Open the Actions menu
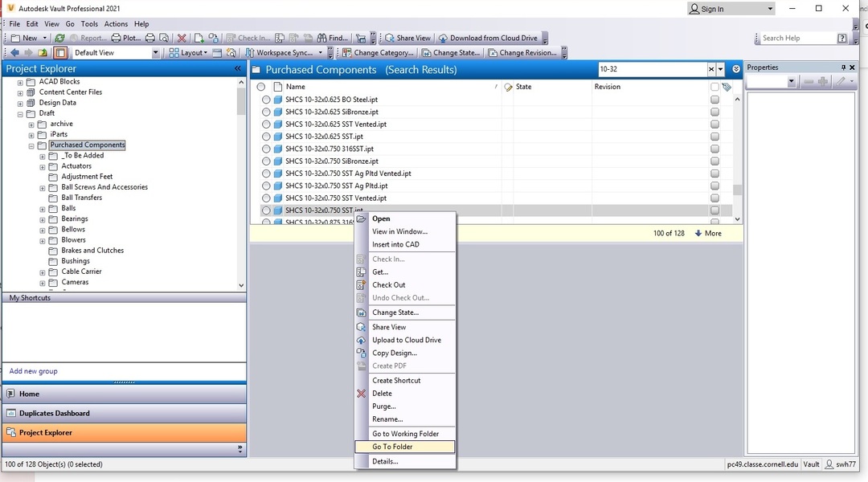 pyautogui.click(x=116, y=24)
